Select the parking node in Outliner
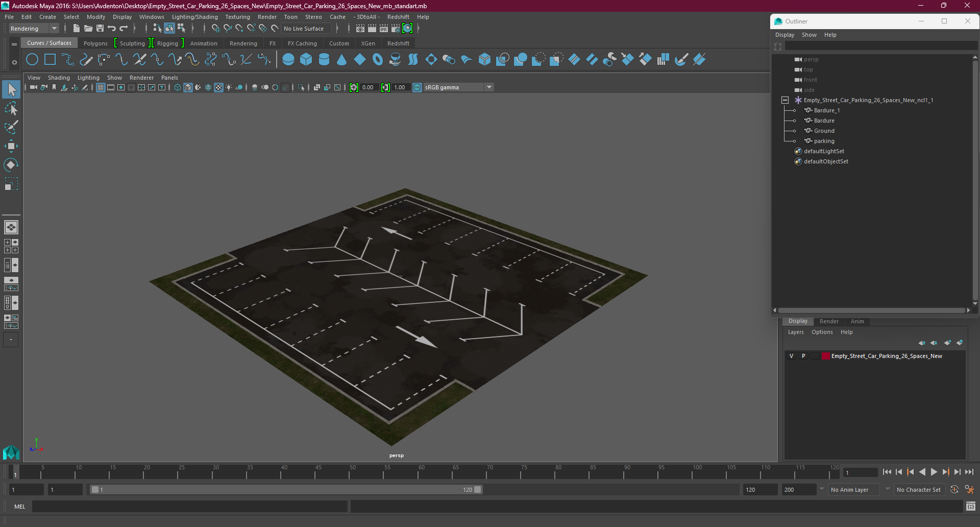 [824, 141]
